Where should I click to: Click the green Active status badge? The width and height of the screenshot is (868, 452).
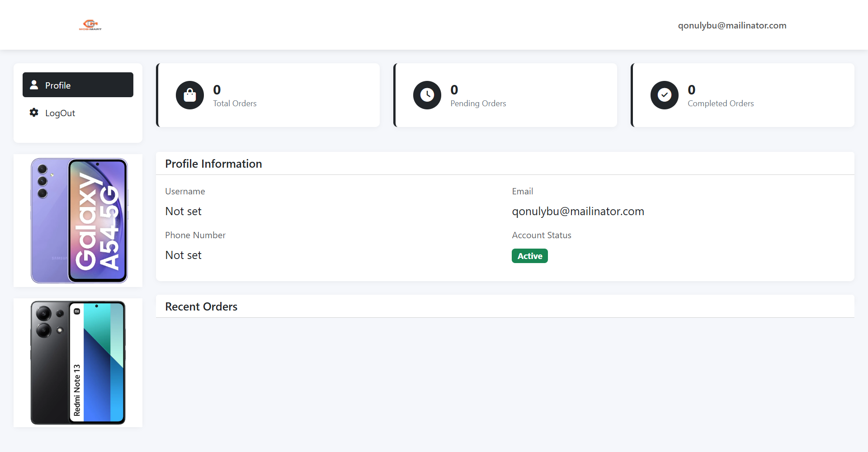[x=530, y=256]
